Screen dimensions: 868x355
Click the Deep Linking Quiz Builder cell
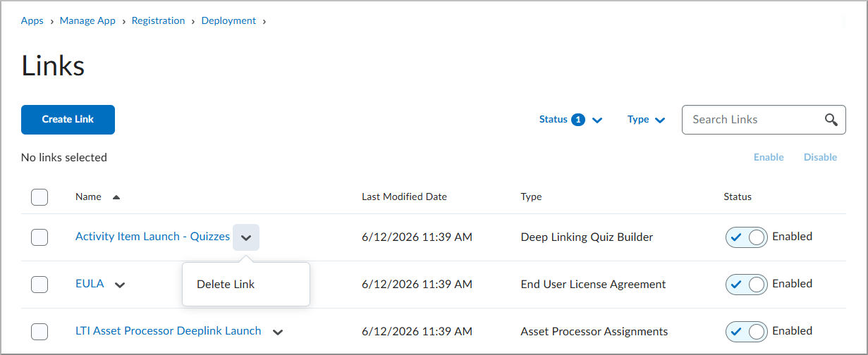tap(587, 237)
